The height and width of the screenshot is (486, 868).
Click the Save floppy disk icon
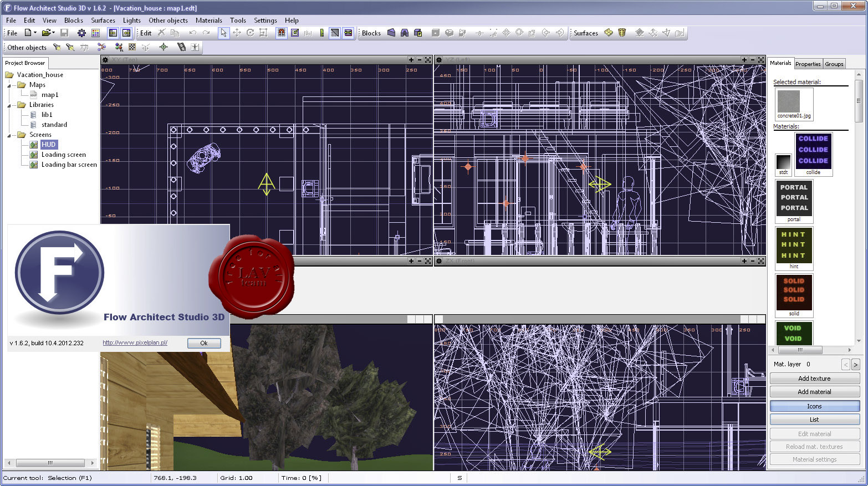64,33
